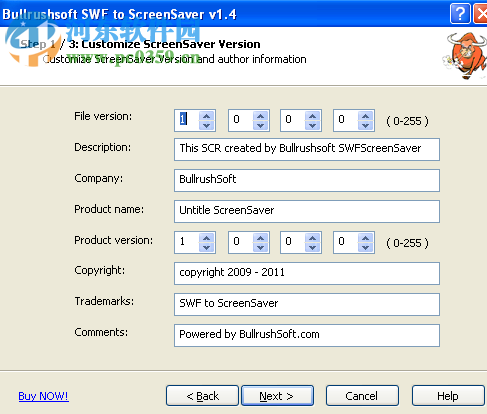Increase second Product version number spinner
This screenshot has width=487, height=414.
pyautogui.click(x=260, y=238)
